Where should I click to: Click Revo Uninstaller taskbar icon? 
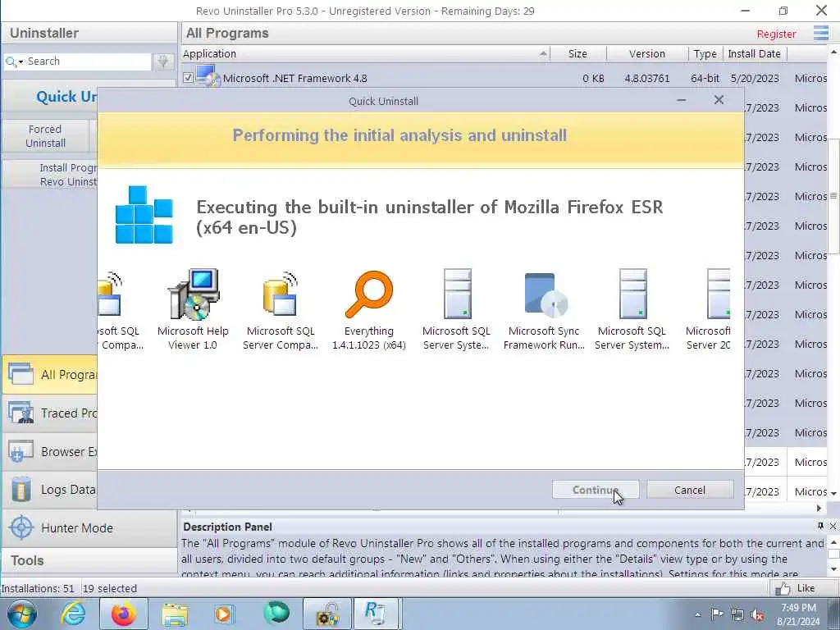(376, 614)
